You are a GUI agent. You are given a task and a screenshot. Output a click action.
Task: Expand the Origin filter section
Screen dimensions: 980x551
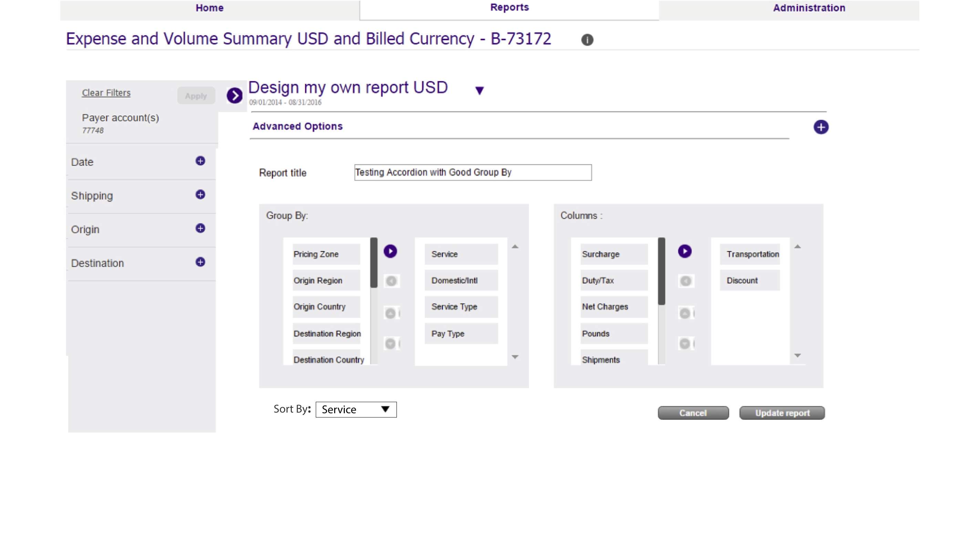200,228
